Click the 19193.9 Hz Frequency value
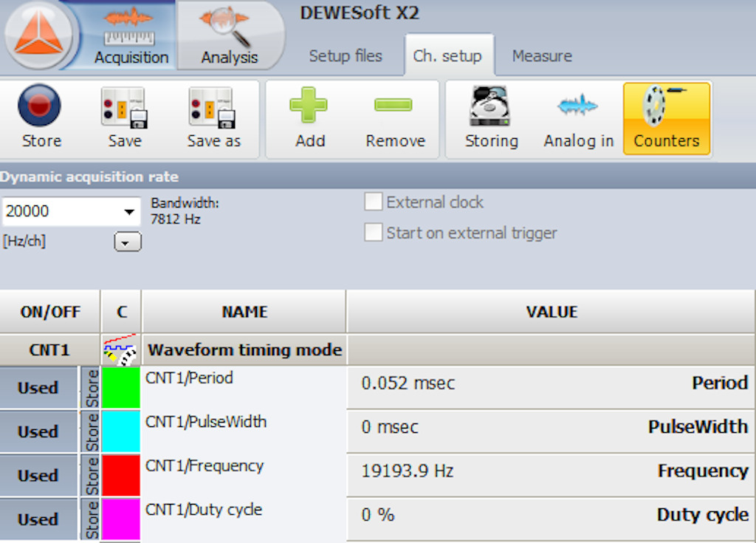756x543 pixels. (x=408, y=471)
